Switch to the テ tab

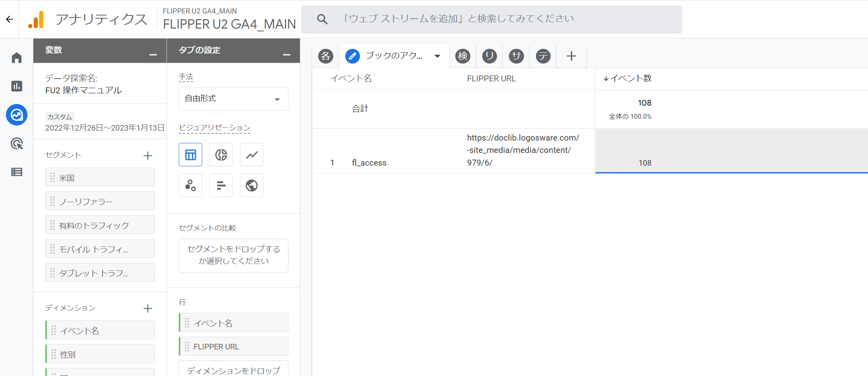[543, 56]
